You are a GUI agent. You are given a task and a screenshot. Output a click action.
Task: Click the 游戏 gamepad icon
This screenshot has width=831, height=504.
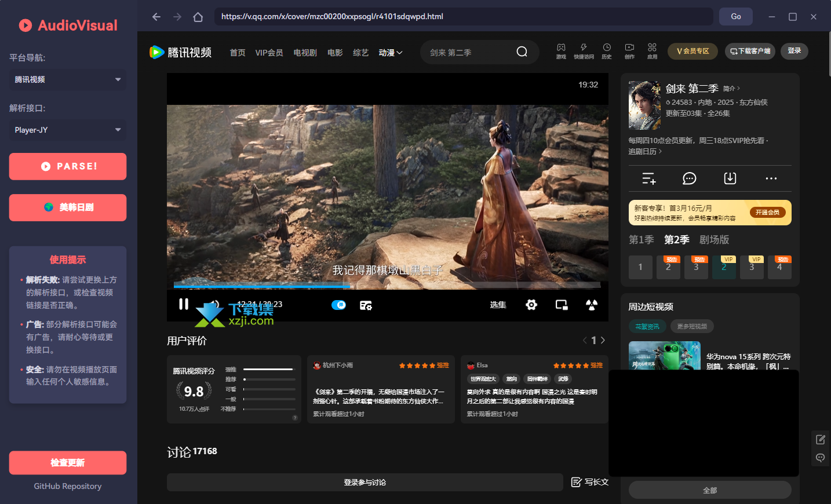pyautogui.click(x=561, y=51)
